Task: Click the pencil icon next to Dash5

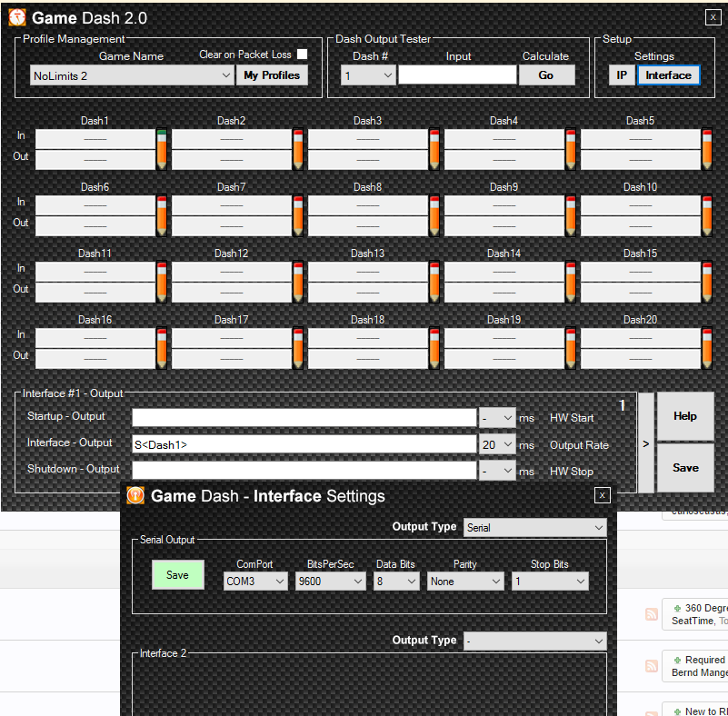Action: tap(707, 149)
